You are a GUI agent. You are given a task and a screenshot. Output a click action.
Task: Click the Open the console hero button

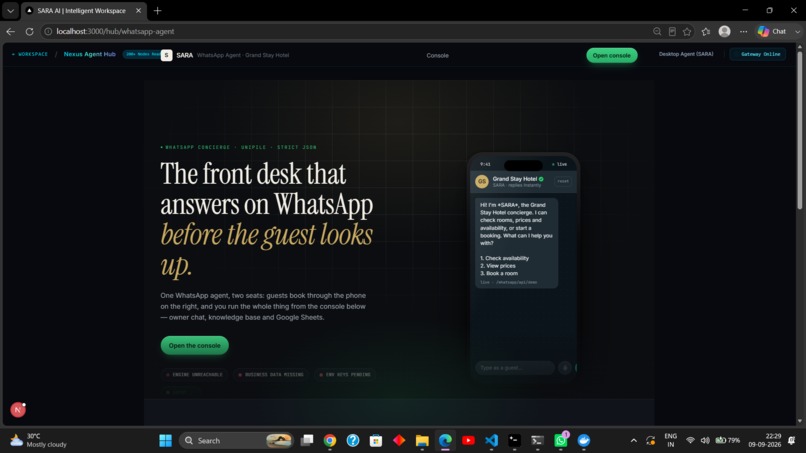194,345
